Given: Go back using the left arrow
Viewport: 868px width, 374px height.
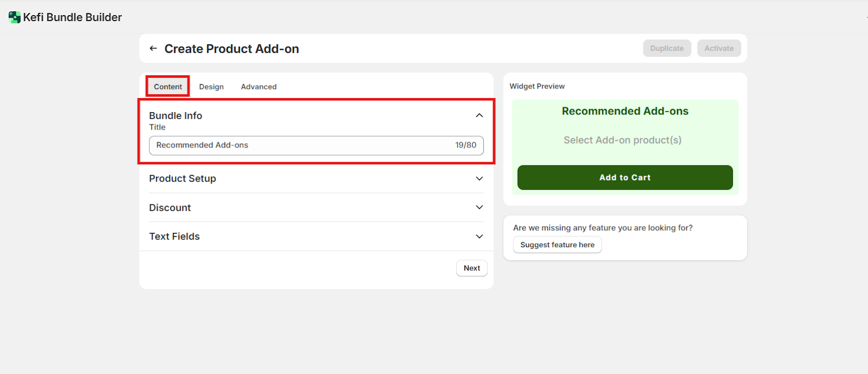Looking at the screenshot, I should (x=154, y=49).
